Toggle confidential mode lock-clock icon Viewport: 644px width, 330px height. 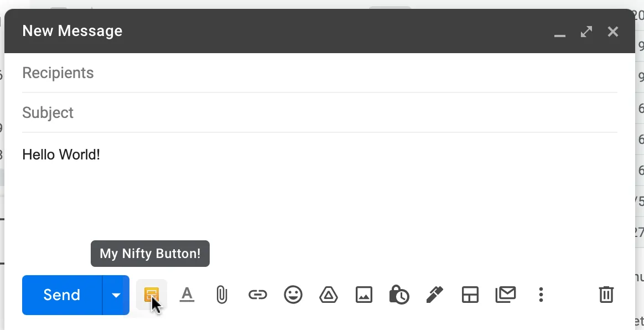[x=399, y=294]
